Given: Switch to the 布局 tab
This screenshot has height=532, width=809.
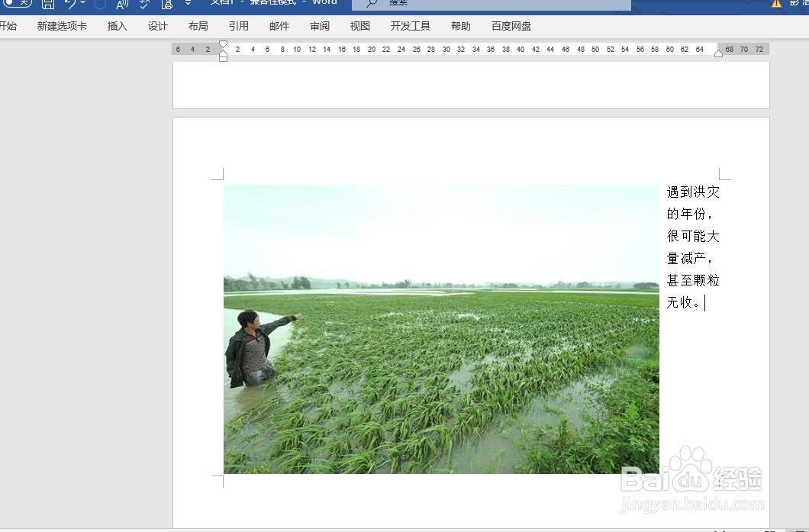Looking at the screenshot, I should point(198,26).
